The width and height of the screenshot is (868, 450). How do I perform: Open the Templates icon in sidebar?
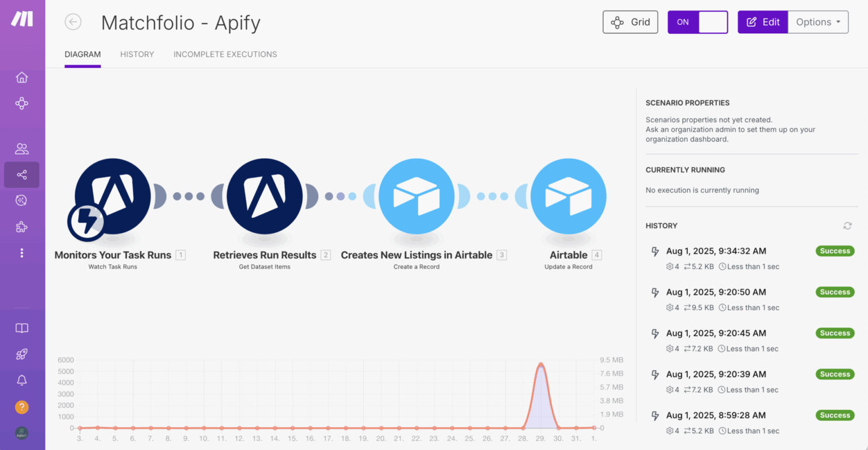(x=21, y=200)
